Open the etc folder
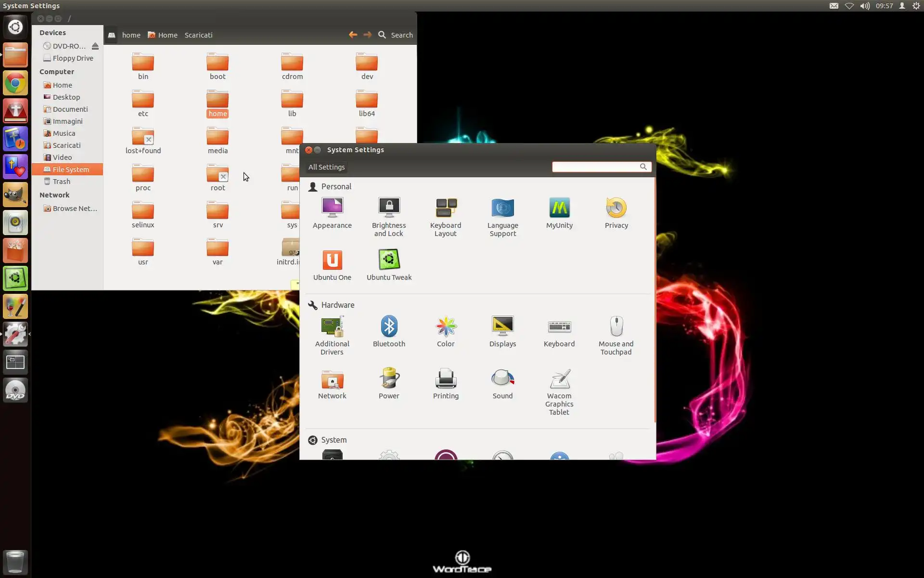 pos(143,100)
